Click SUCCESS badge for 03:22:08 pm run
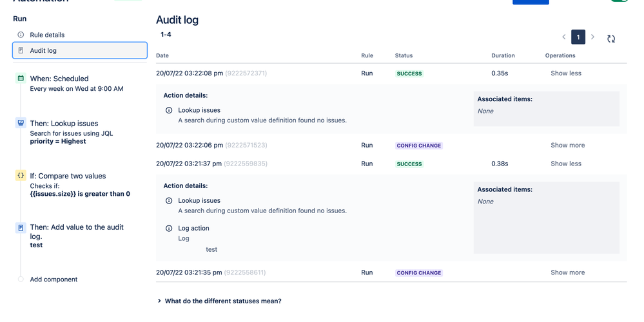This screenshot has height=322, width=644. [x=409, y=74]
